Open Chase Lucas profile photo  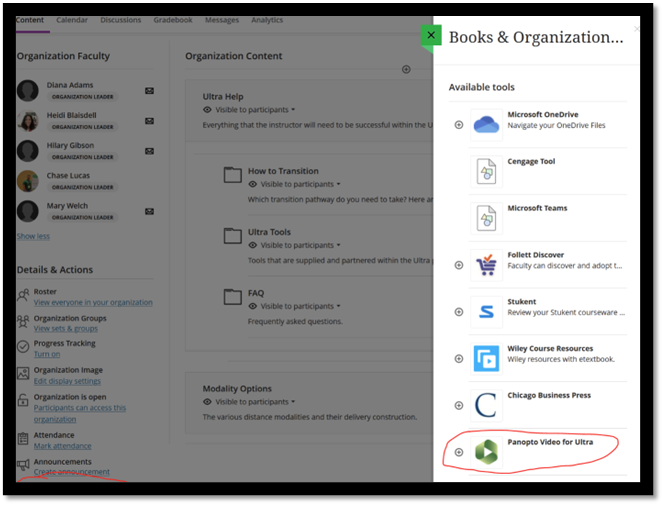pyautogui.click(x=28, y=181)
